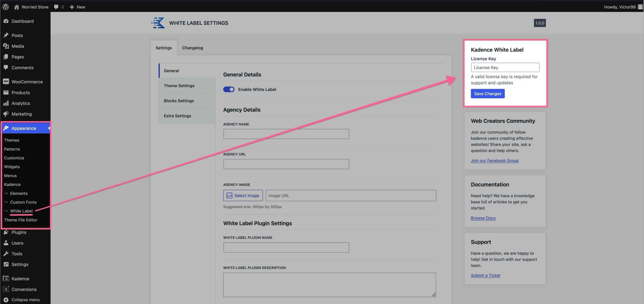Open the Marketing megaphone icon
The width and height of the screenshot is (644, 304).
coord(6,114)
